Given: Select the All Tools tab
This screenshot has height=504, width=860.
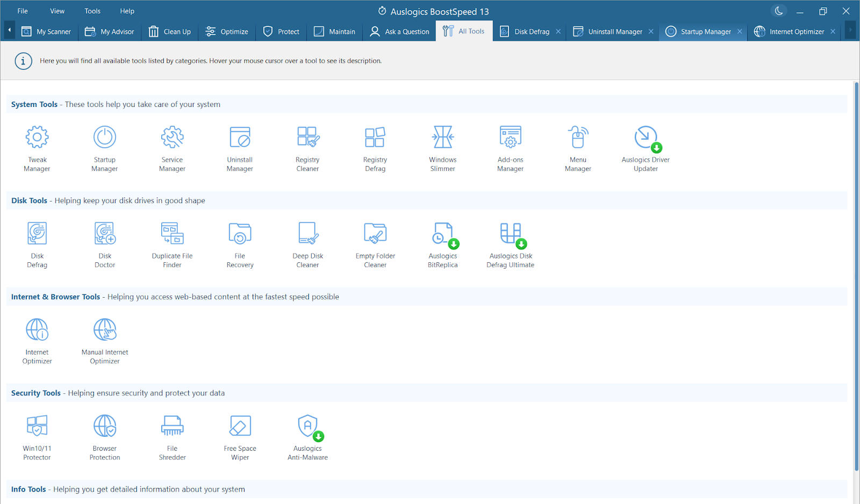Looking at the screenshot, I should coord(464,31).
